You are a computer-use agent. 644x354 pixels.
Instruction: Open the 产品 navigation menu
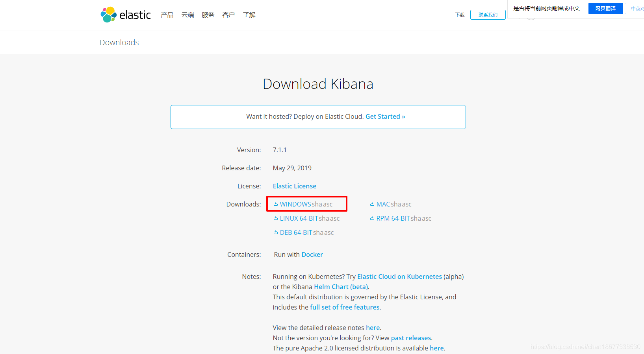coord(167,15)
